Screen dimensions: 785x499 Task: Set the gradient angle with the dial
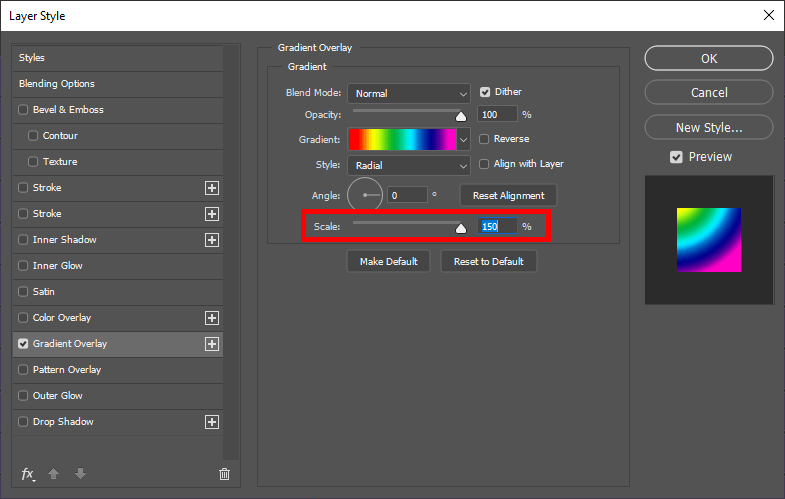click(x=365, y=195)
